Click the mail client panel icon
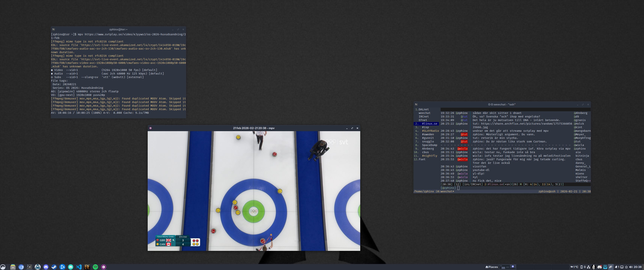Image resolution: width=644 pixels, height=270 pixels. (70, 267)
